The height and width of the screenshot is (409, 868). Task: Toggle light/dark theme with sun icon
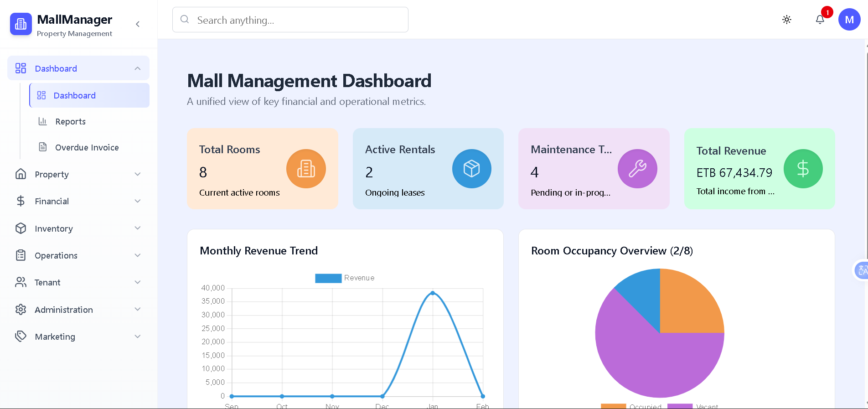point(786,20)
